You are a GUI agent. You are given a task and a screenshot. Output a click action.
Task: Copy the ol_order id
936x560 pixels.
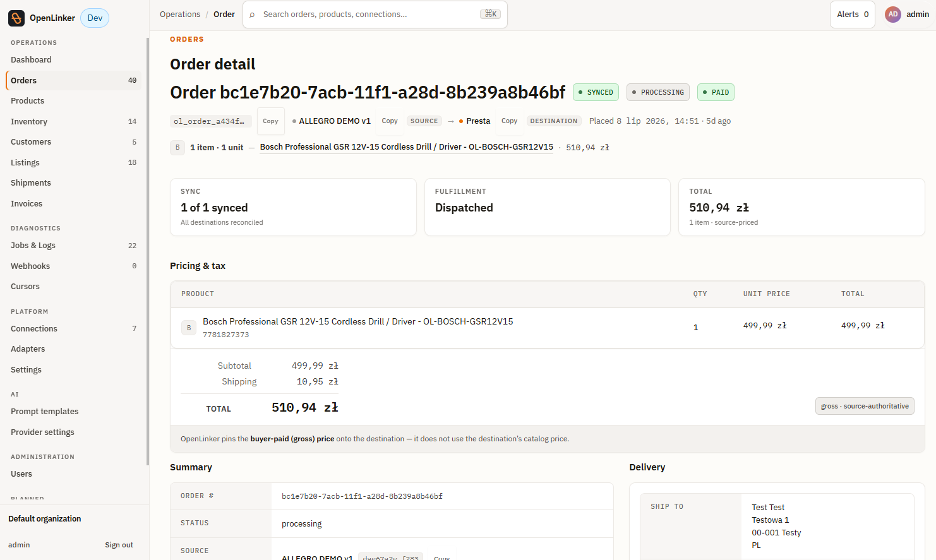[270, 121]
